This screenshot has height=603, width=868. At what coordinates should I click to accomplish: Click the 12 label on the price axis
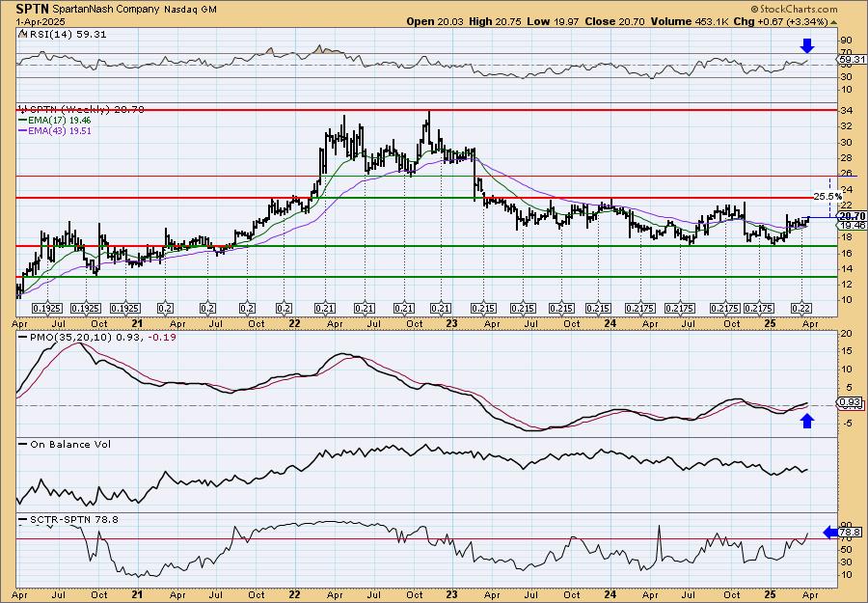[847, 284]
